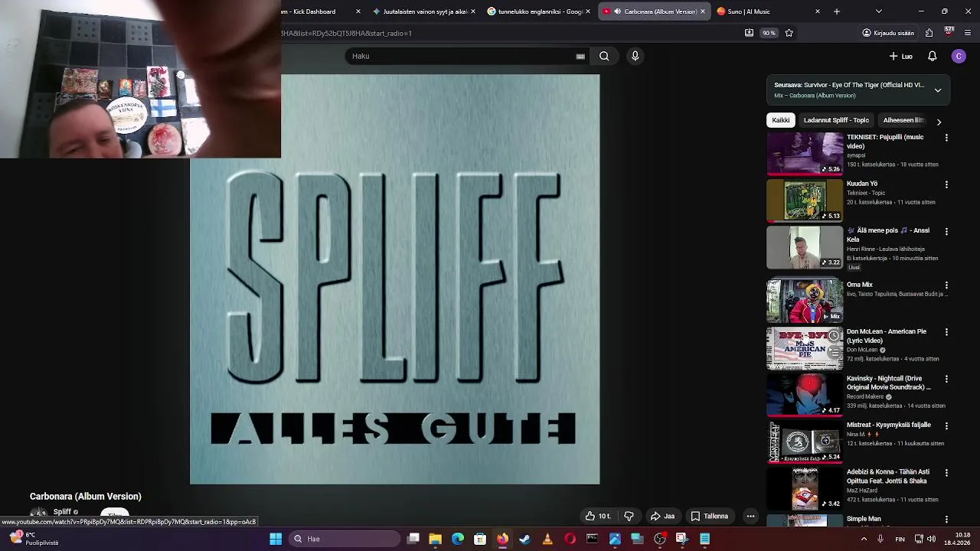This screenshot has height=551, width=980.
Task: Open Opera browser from the taskbar
Action: [570, 539]
